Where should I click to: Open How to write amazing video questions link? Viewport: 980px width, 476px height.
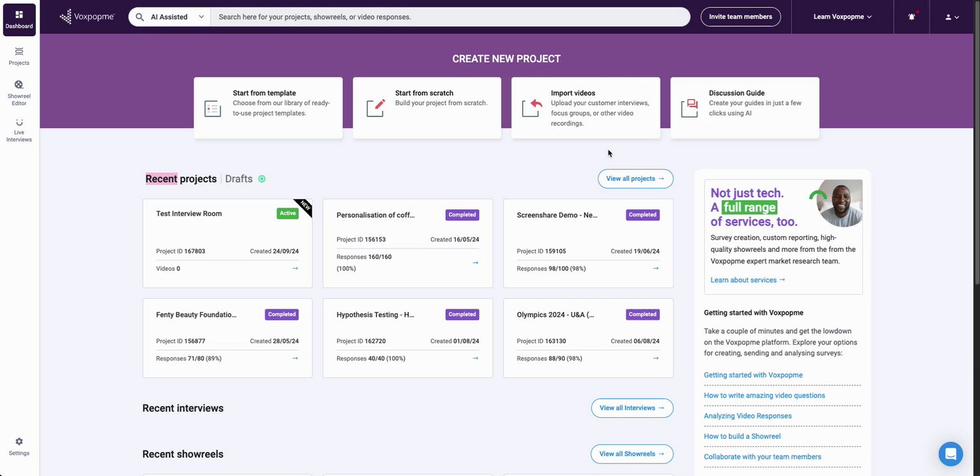tap(764, 395)
